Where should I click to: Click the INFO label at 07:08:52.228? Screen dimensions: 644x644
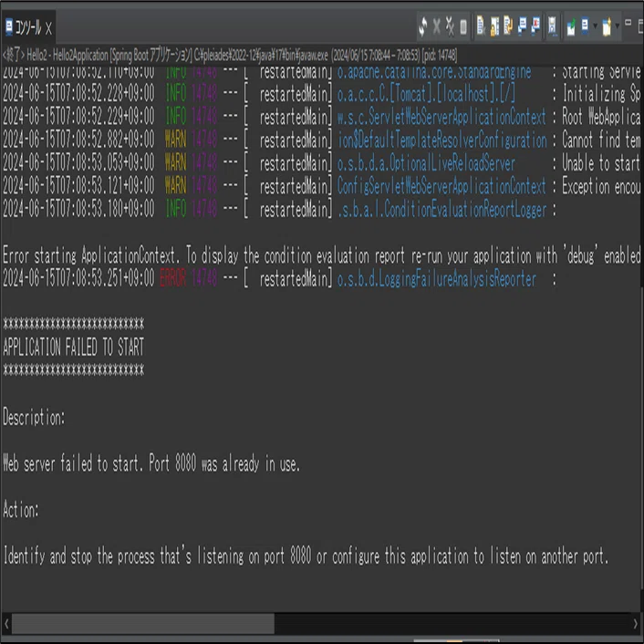pos(176,95)
